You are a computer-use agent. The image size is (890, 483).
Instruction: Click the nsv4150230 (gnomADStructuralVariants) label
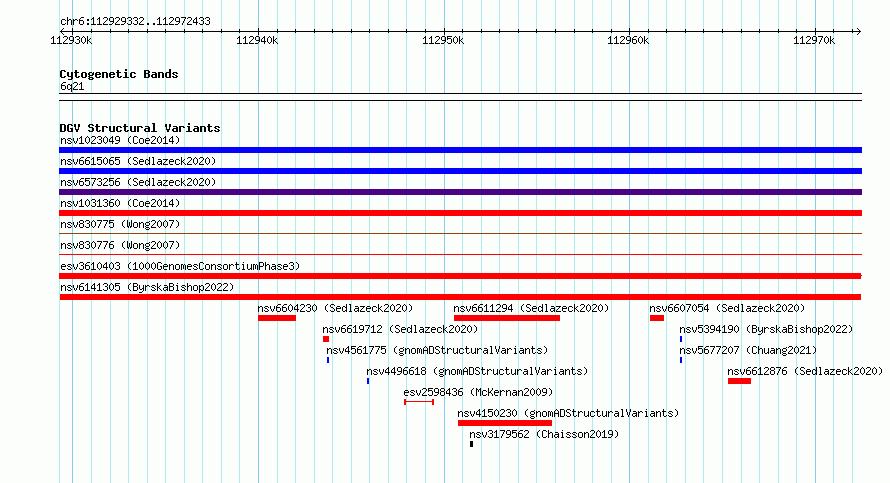point(568,413)
